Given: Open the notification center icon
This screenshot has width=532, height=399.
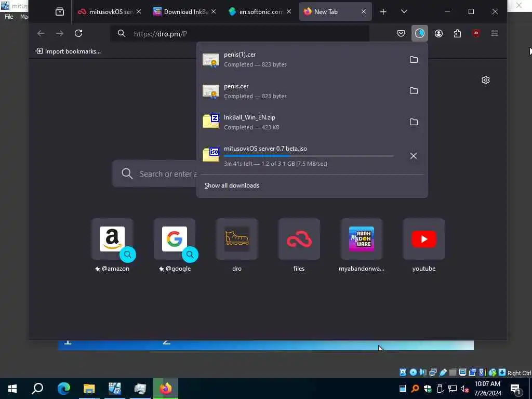Looking at the screenshot, I should pyautogui.click(x=516, y=389).
